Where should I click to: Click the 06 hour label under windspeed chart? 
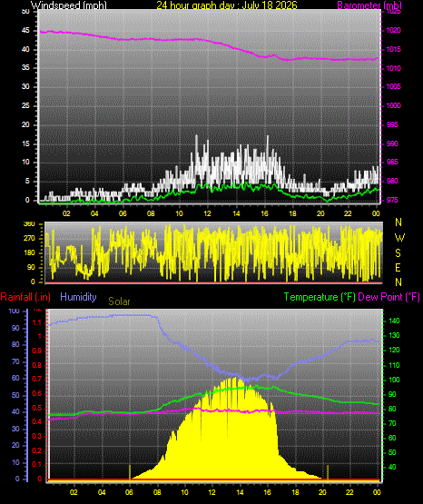click(123, 213)
